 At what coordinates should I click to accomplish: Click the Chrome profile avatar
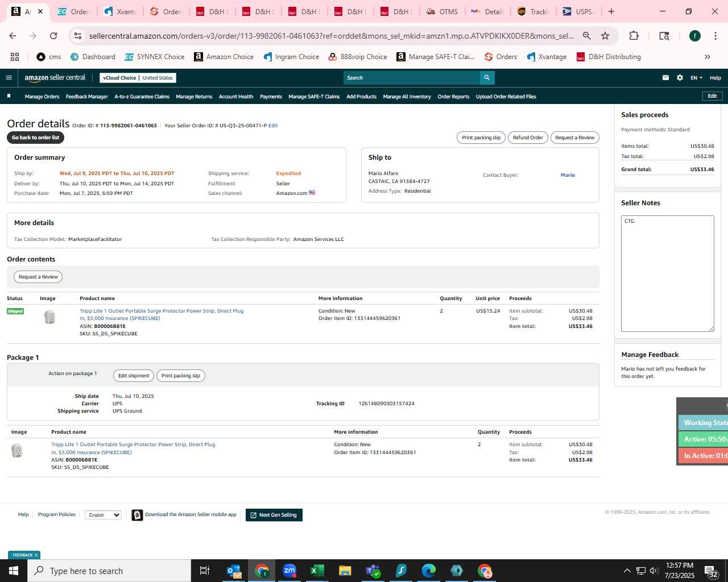tap(694, 36)
